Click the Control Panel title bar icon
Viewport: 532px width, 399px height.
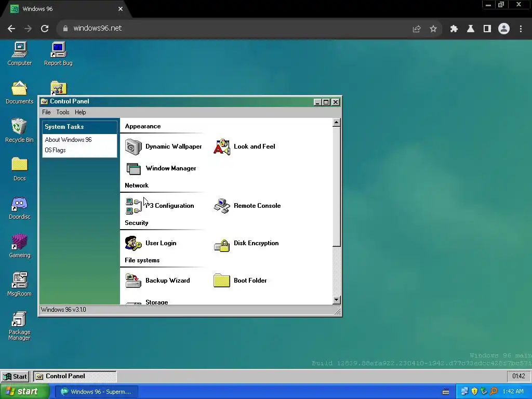[44, 101]
